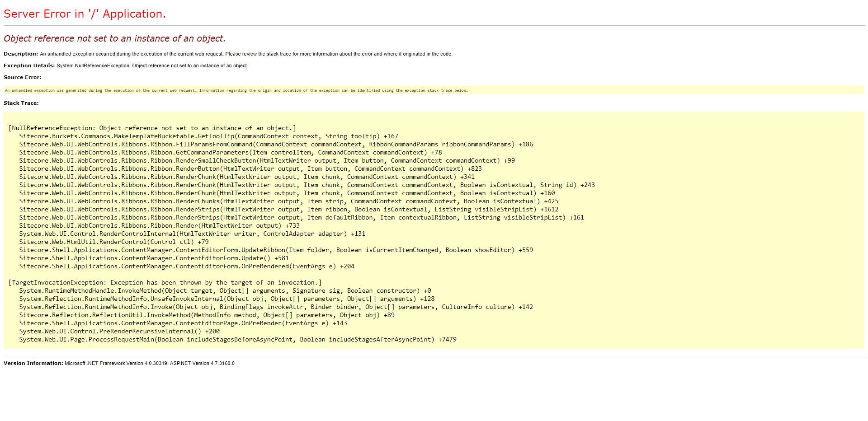
Task: Click the Ribbon.RenderSmallCheckButton stack line
Action: click(267, 161)
